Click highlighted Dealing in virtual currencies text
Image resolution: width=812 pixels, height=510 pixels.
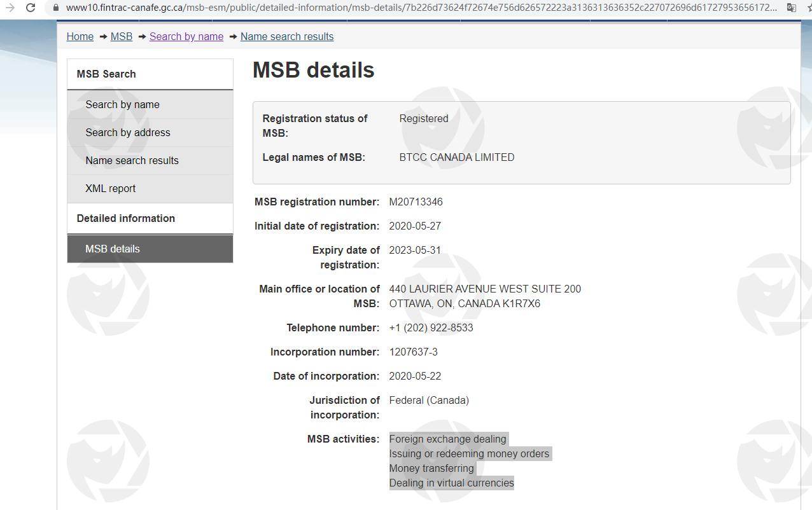coord(452,483)
